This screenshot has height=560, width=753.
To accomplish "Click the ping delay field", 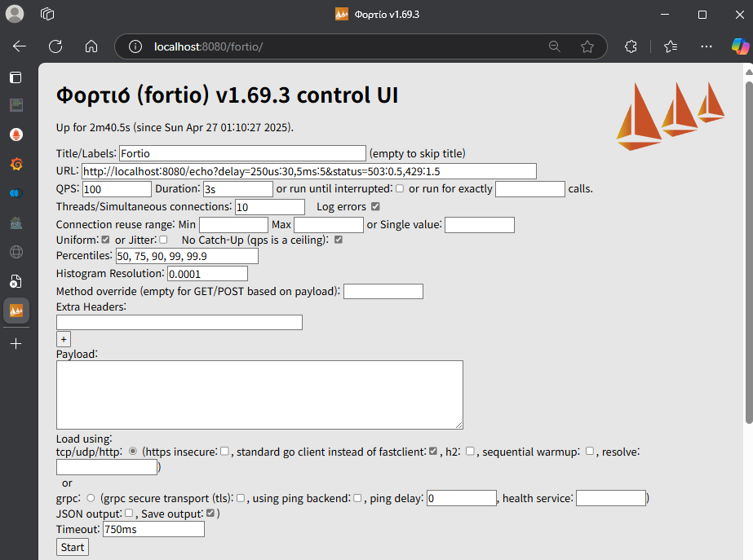I will [x=462, y=498].
